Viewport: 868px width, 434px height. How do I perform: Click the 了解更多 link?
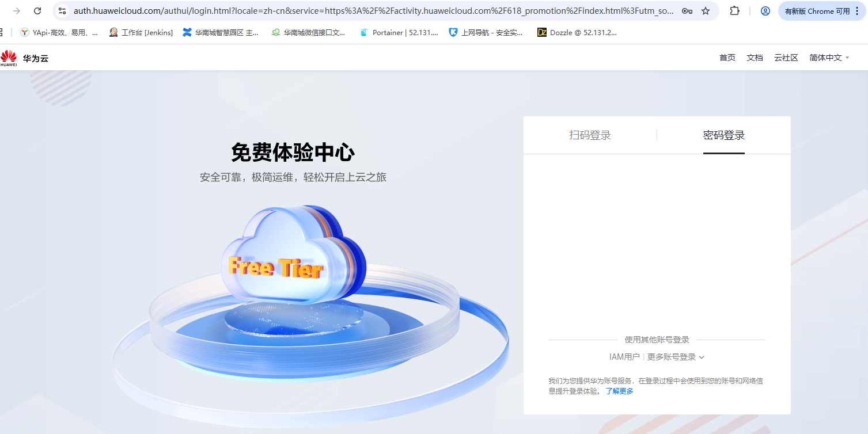click(619, 391)
